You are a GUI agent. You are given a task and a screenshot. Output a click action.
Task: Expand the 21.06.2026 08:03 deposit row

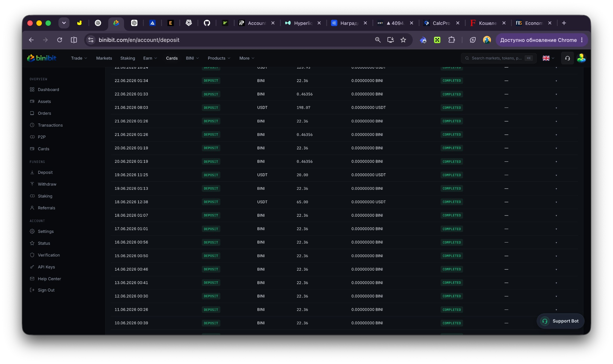tap(556, 108)
